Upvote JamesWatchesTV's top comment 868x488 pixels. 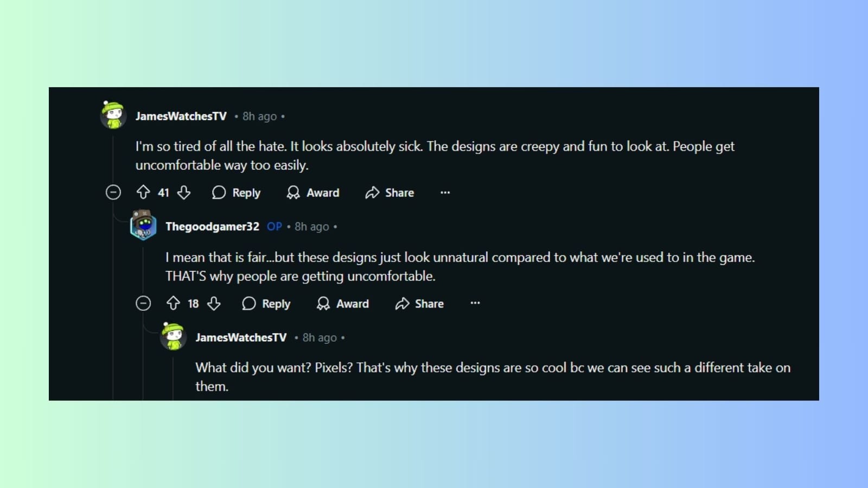coord(143,192)
